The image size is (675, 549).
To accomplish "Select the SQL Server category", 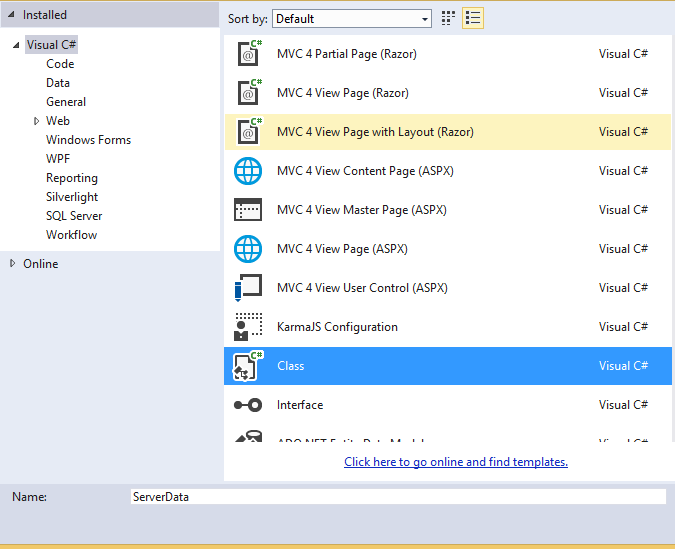I will click(74, 216).
